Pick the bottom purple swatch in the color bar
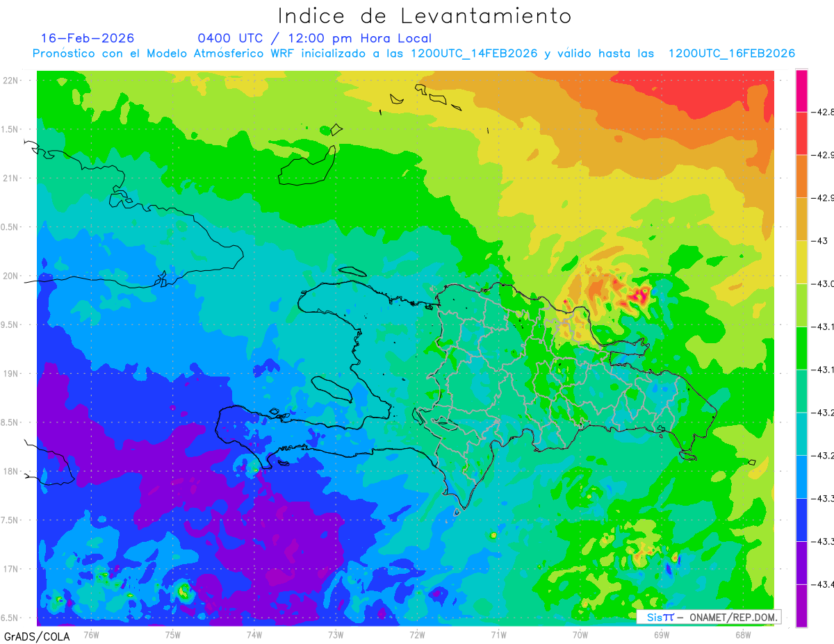This screenshot has height=644, width=834. [x=801, y=606]
